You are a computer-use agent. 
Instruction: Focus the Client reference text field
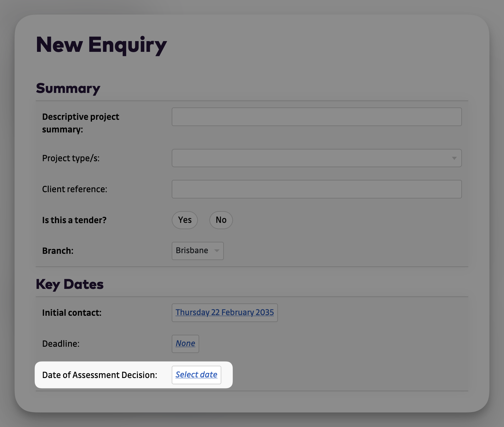point(316,189)
